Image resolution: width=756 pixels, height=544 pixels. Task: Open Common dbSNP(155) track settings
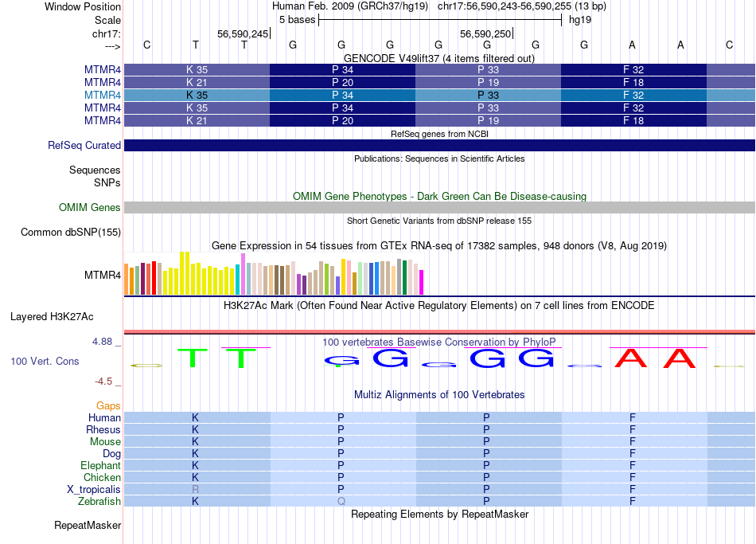(x=70, y=233)
